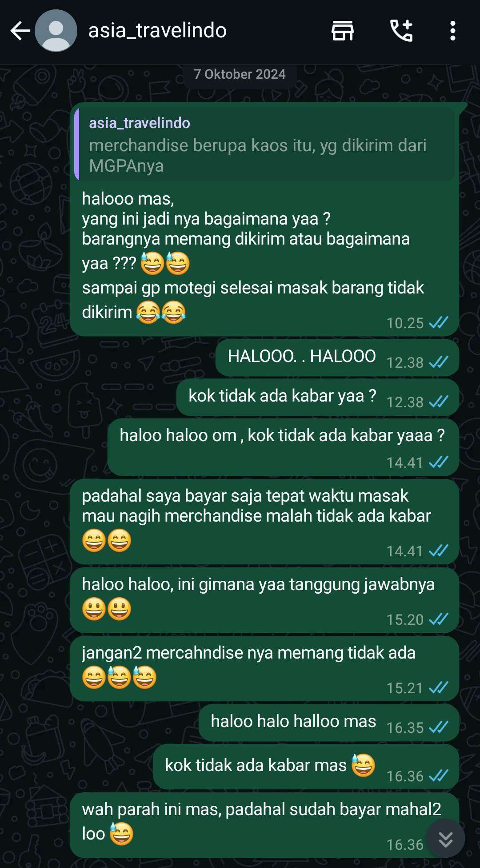Tap the 7 Oktober 2024 date chip
This screenshot has width=480, height=868.
[x=240, y=74]
